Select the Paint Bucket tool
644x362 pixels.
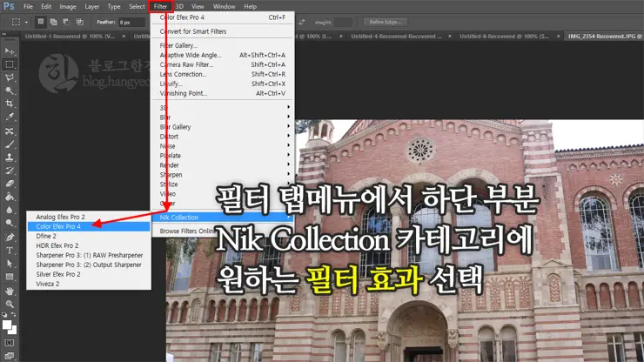[9, 197]
